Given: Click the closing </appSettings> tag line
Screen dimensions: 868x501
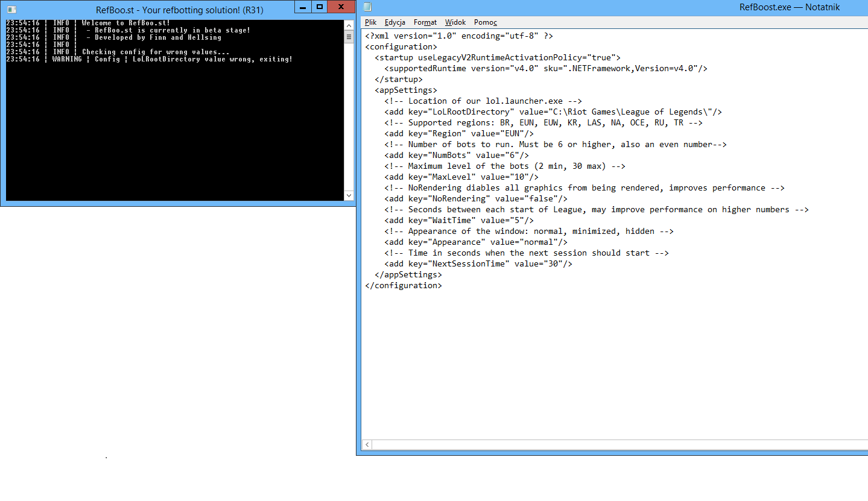Looking at the screenshot, I should pos(408,275).
